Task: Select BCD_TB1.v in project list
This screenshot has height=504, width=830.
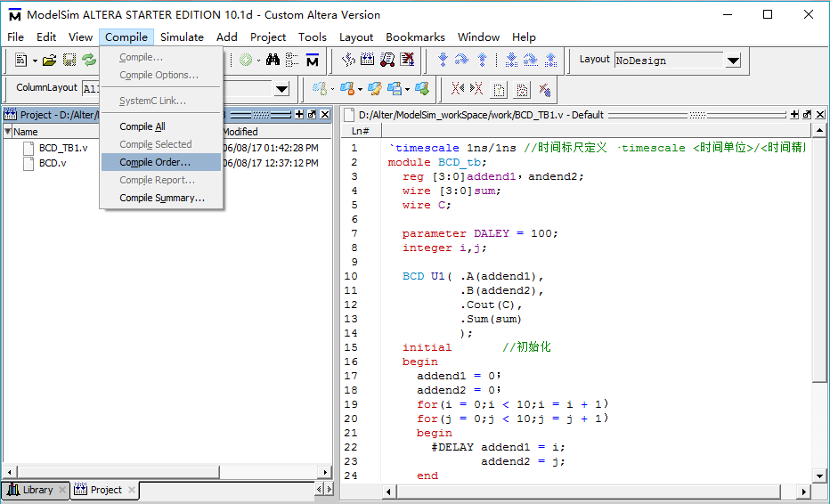Action: tap(62, 148)
